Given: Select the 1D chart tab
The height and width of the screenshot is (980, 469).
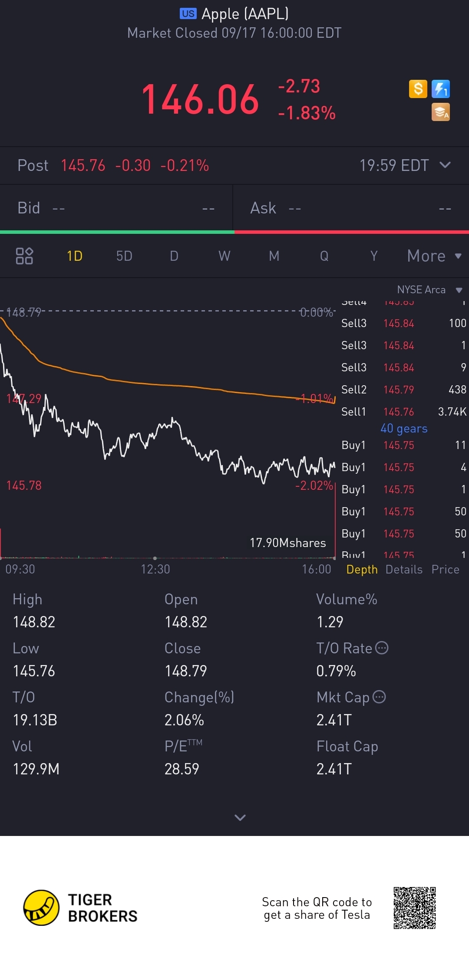Looking at the screenshot, I should pyautogui.click(x=75, y=256).
